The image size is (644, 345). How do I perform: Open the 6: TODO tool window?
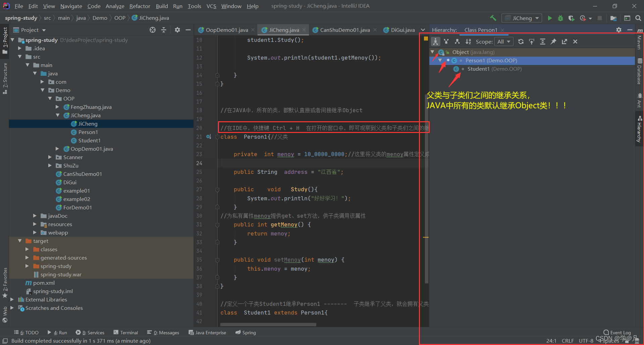pos(26,333)
